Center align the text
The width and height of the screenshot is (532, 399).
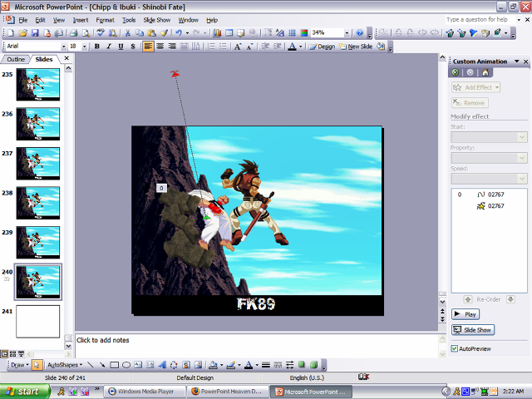pos(160,47)
